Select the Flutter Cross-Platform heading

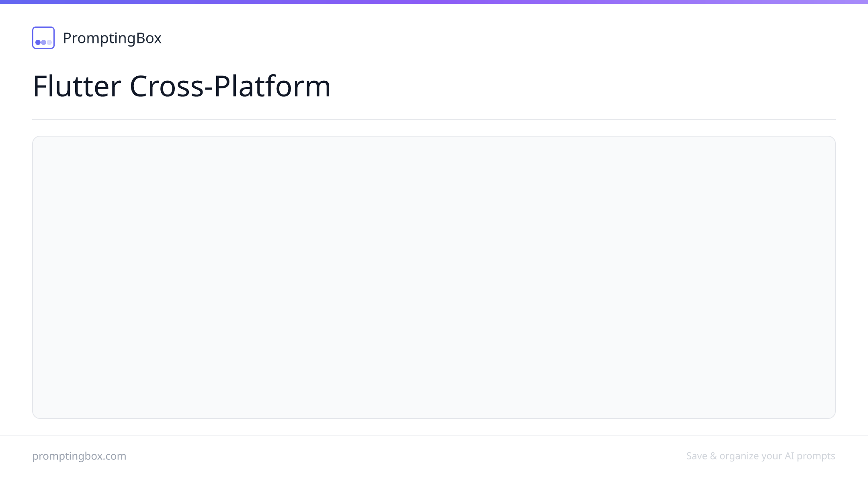pos(182,86)
